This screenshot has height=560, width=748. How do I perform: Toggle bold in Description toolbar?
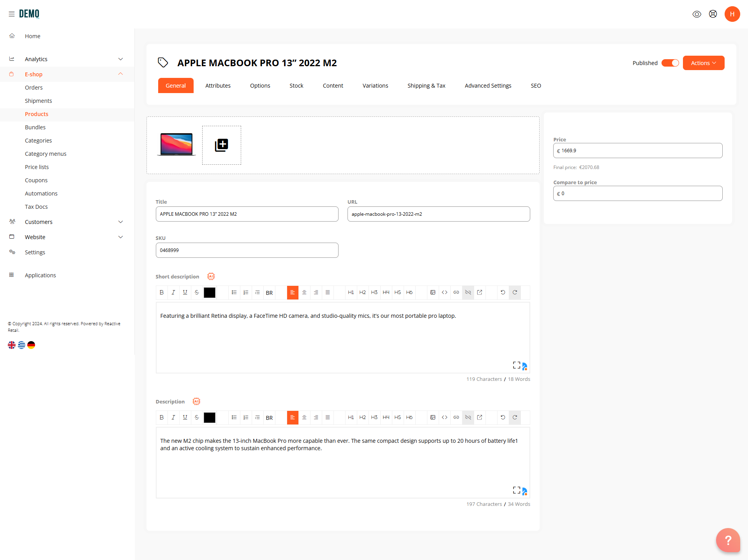click(x=162, y=417)
